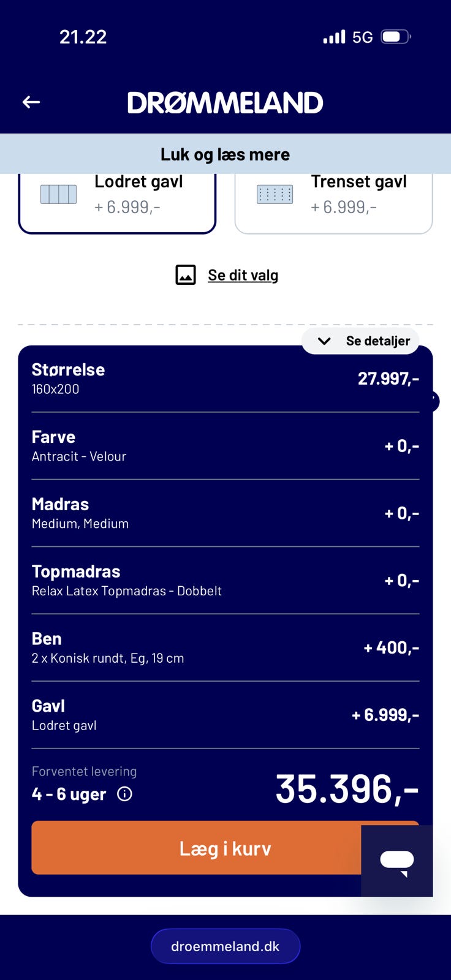
Task: Expand Se detaljer chevron
Action: pyautogui.click(x=324, y=341)
